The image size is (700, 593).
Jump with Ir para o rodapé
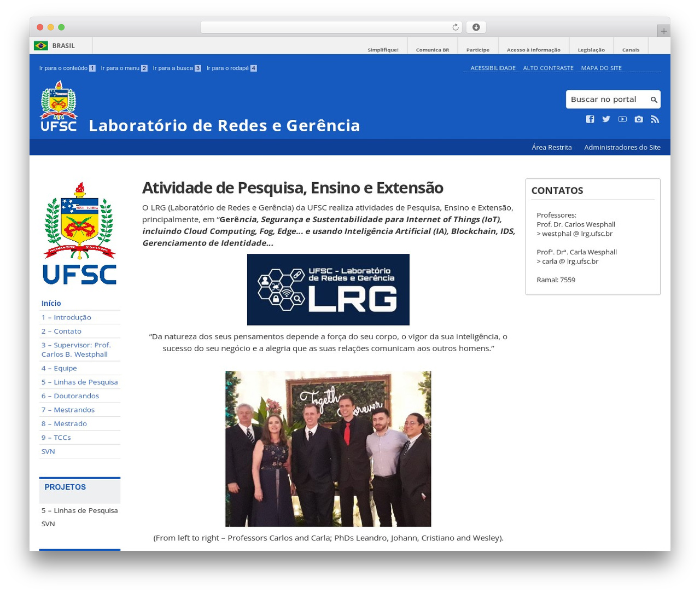coord(231,68)
